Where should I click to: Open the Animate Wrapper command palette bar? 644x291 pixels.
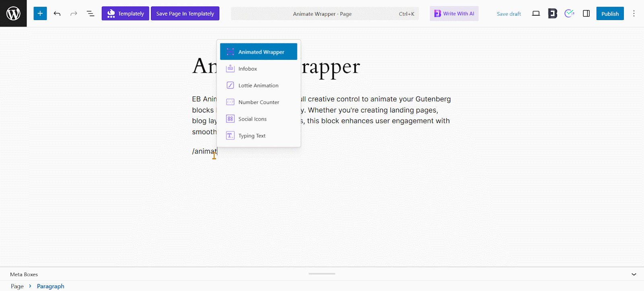point(325,14)
